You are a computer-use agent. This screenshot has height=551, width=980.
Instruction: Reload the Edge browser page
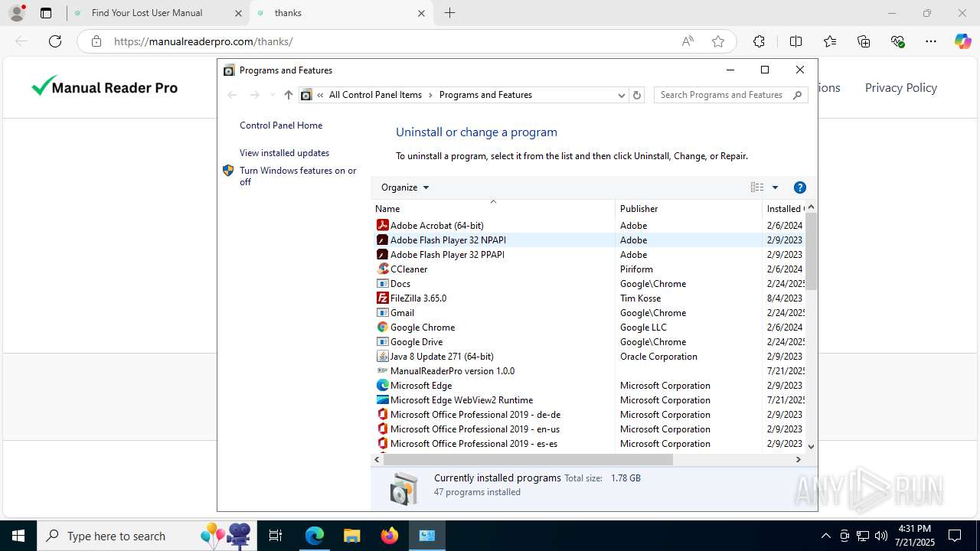[55, 41]
